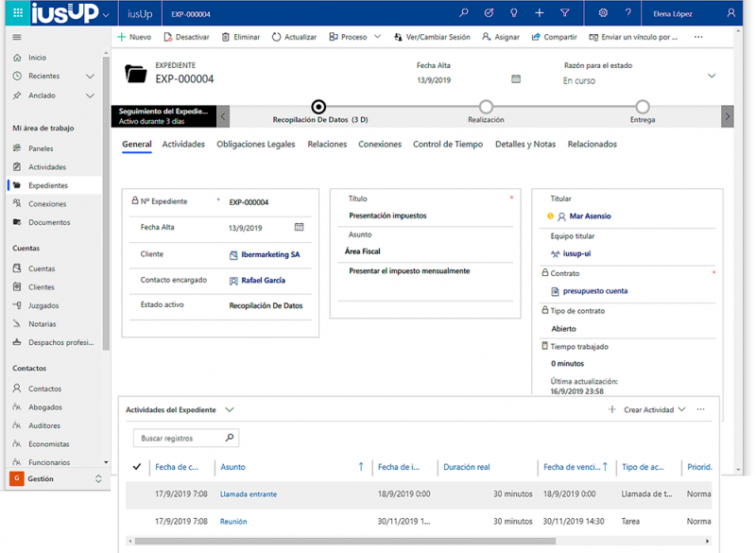
Task: Toggle the sidebar hamburger menu
Action: [x=17, y=37]
